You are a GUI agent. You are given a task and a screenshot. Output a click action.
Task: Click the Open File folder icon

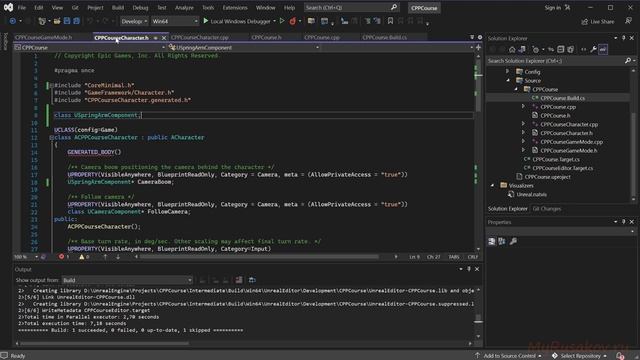pyautogui.click(x=57, y=21)
